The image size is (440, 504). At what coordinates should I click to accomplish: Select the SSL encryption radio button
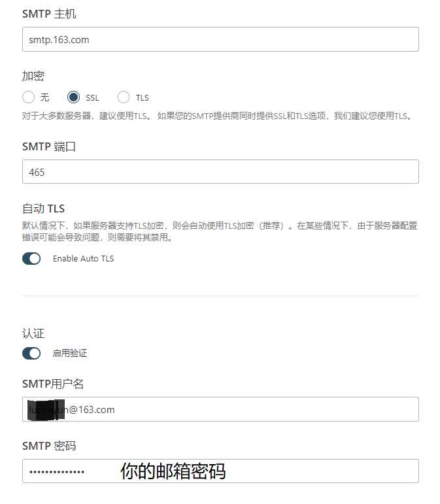[73, 97]
